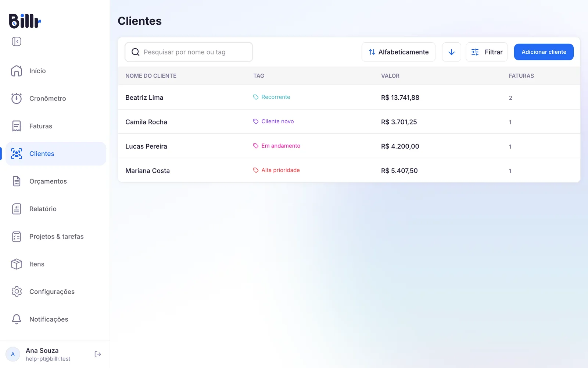588x368 pixels.
Task: Open the Cronômetro timer icon
Action: pos(17,98)
